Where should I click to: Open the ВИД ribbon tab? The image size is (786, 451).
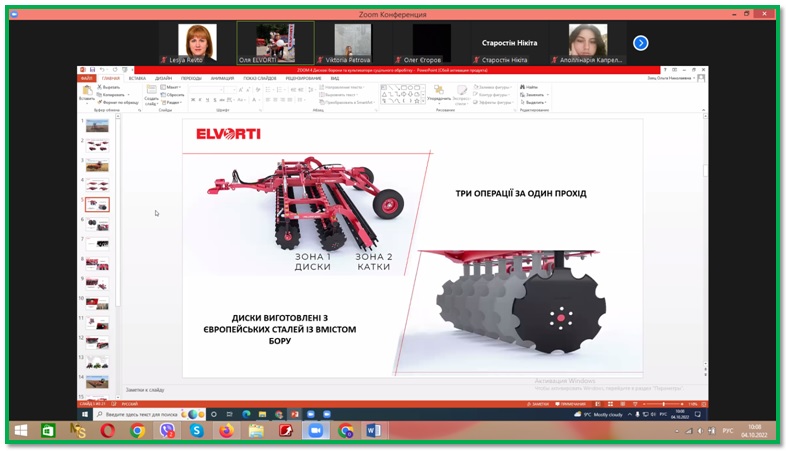click(x=334, y=78)
